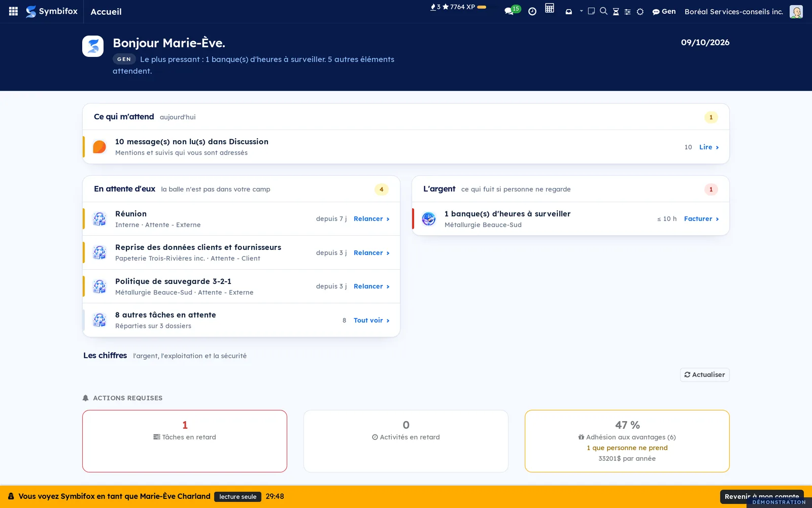
Task: Open the apps grid menu
Action: tap(14, 11)
